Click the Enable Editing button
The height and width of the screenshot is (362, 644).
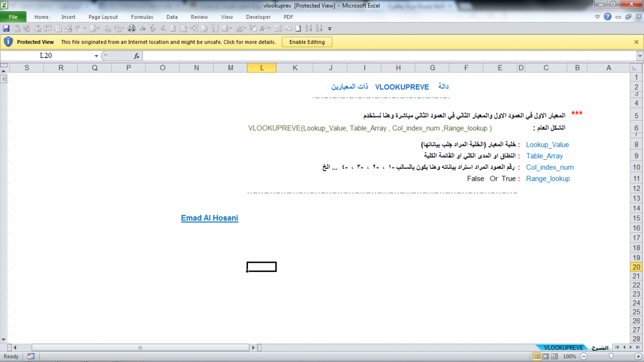tap(307, 42)
